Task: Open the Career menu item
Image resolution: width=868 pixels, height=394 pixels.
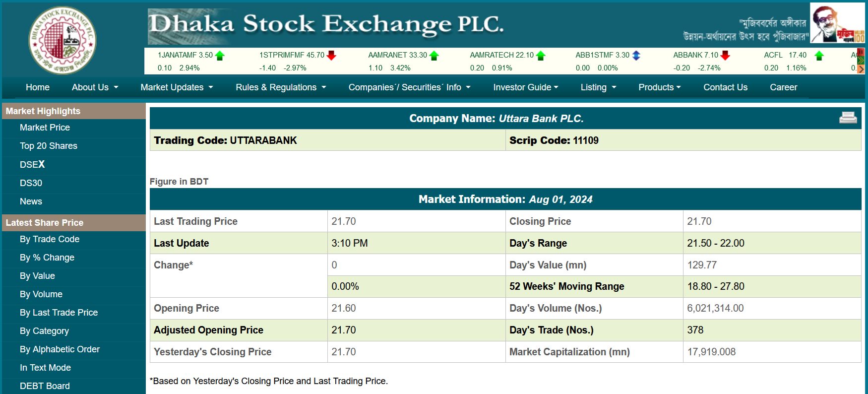Action: [x=784, y=87]
